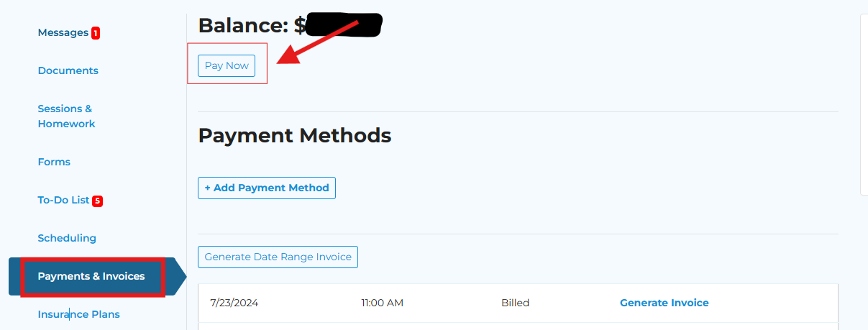The width and height of the screenshot is (868, 330).
Task: Click the red unread badge beside Messages
Action: click(x=96, y=33)
